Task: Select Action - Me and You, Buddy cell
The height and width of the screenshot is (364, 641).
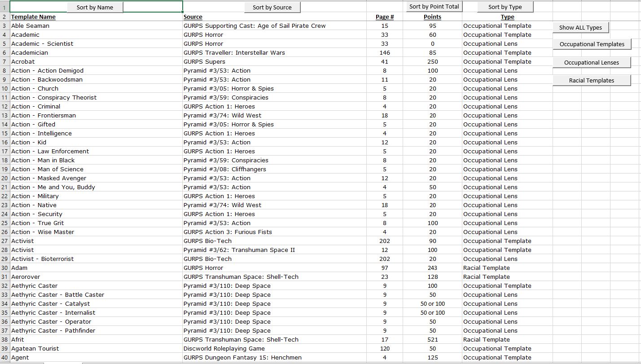Action: click(x=96, y=187)
